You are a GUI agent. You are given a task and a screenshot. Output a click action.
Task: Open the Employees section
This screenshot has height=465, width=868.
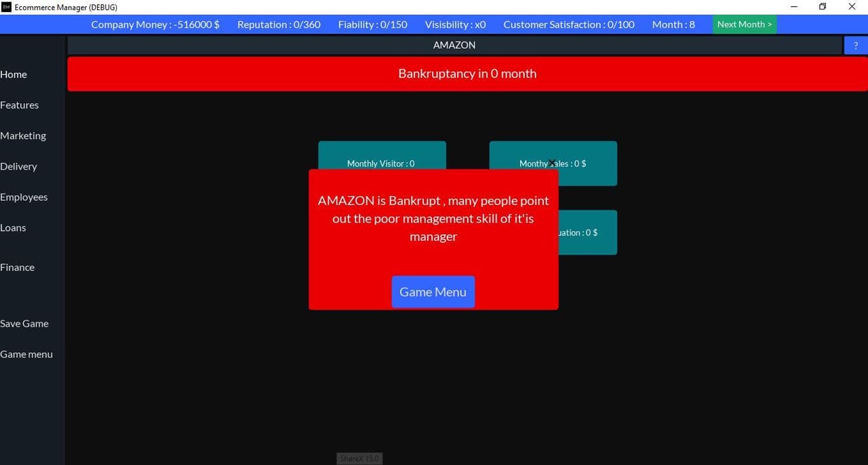[24, 197]
